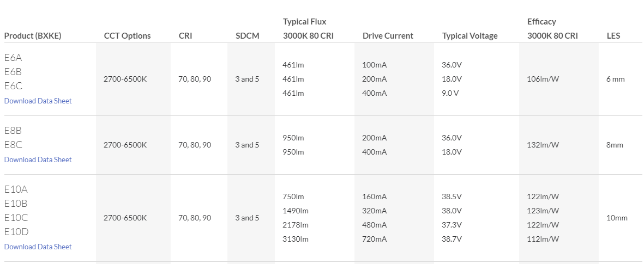Click the CCT Options column header
This screenshot has width=644, height=264.
[127, 36]
